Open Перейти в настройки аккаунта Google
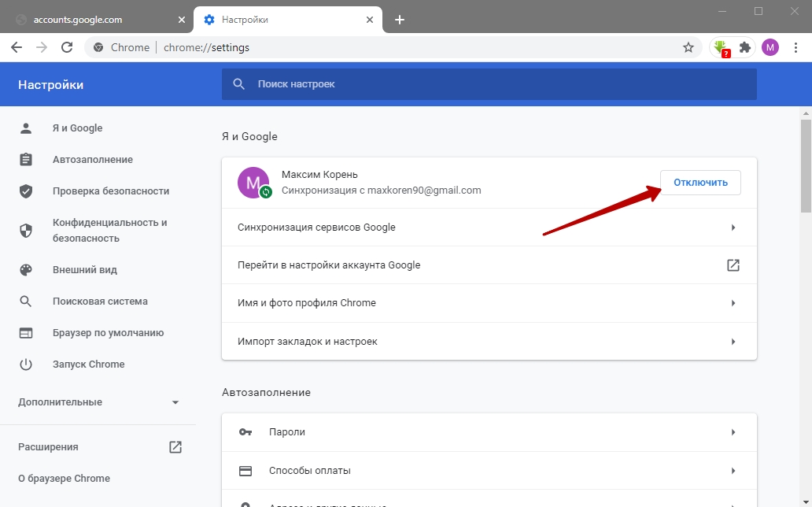The width and height of the screenshot is (812, 507). tap(489, 265)
